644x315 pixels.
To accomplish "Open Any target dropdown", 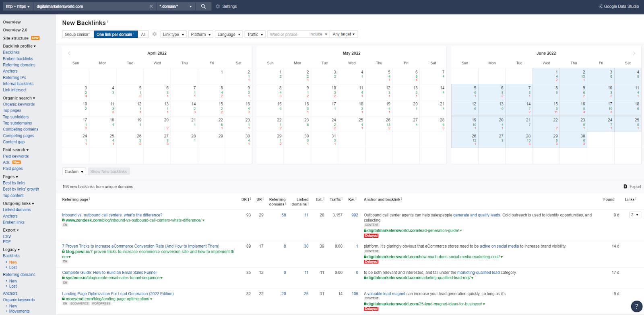I will click(344, 34).
